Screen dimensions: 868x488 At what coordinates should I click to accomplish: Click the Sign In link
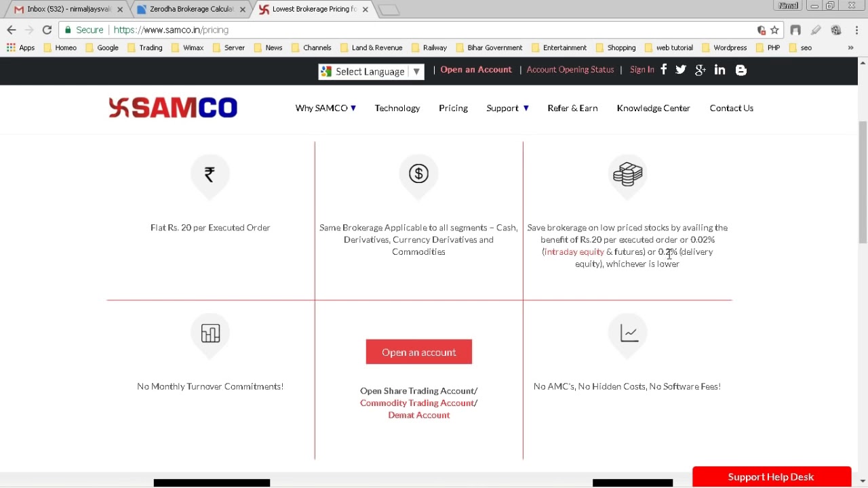[642, 69]
